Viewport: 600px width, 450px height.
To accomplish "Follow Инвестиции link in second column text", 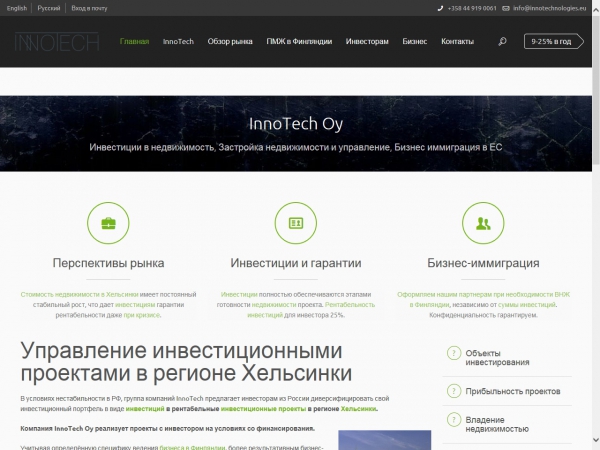I will pyautogui.click(x=239, y=294).
